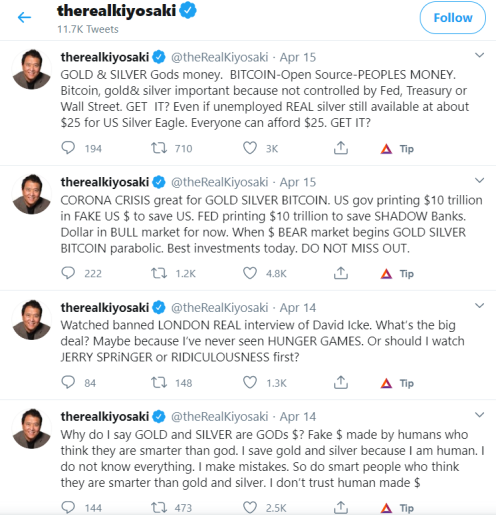Expand the menu chevron on CORONA CRISIS tweet
496x515 pixels.
(479, 180)
